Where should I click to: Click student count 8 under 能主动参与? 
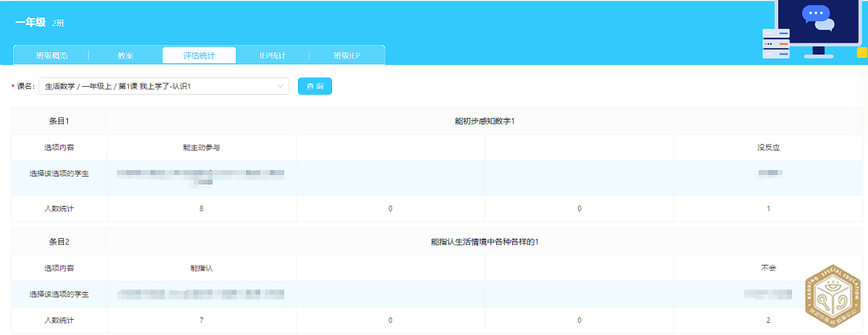[201, 208]
